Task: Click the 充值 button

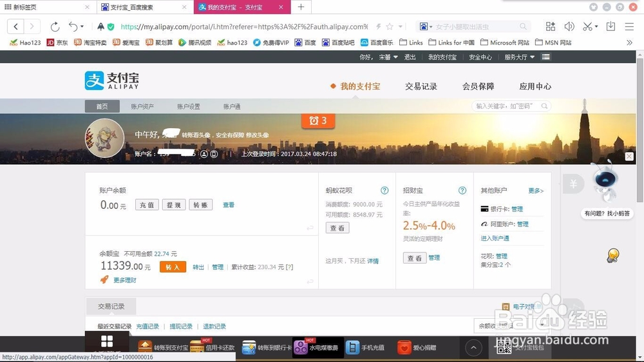Action: coord(147,205)
